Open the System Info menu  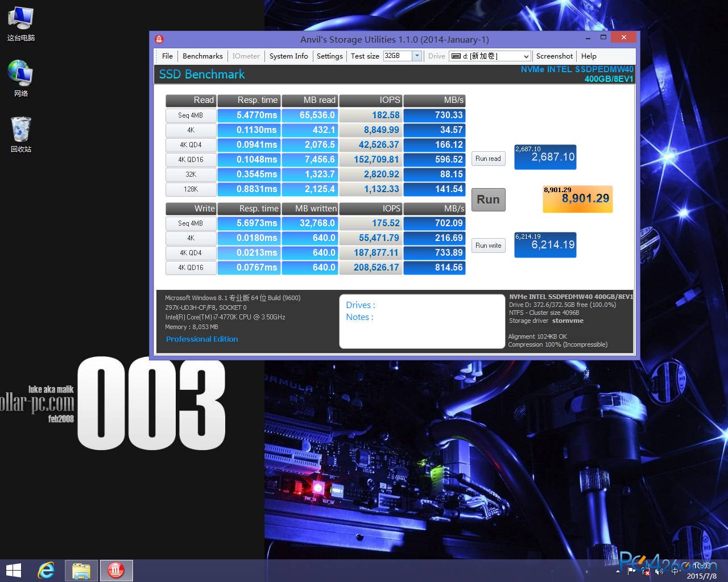click(288, 56)
